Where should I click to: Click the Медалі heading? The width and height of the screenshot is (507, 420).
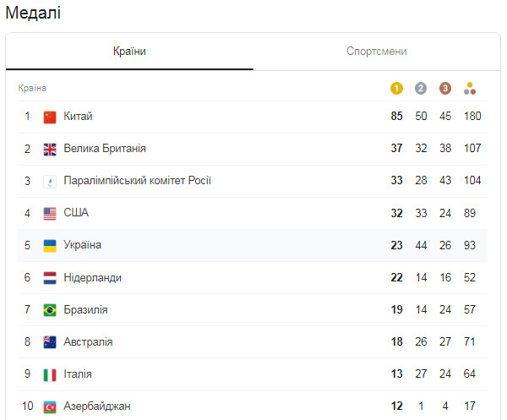(33, 14)
